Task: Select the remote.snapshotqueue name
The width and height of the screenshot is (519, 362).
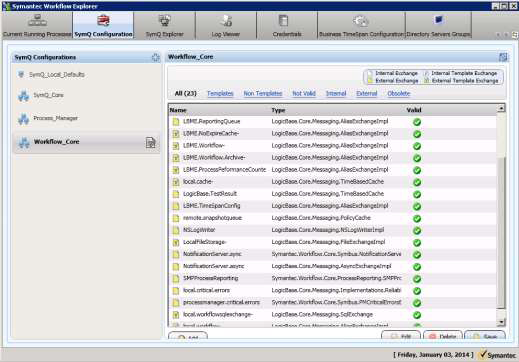Action: pos(212,218)
